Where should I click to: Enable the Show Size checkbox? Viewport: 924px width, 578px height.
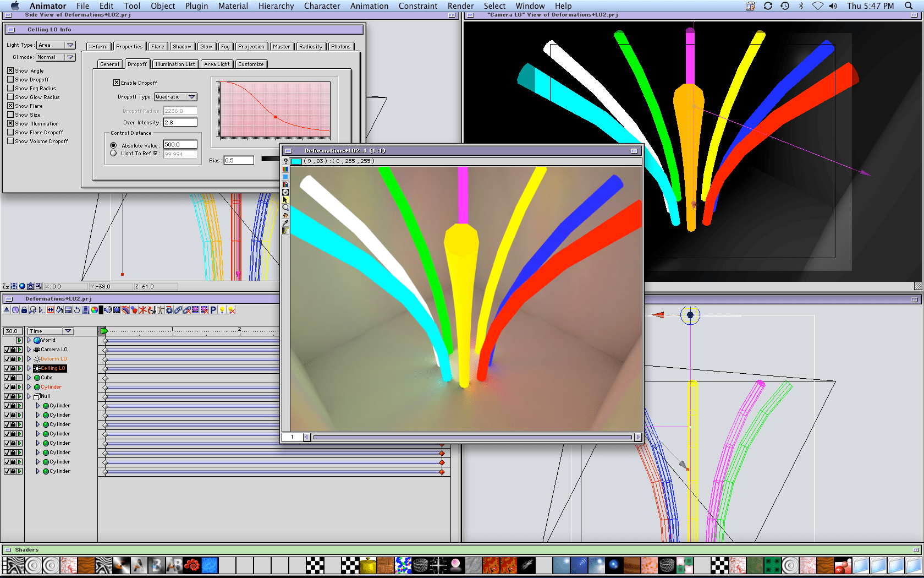click(x=10, y=114)
